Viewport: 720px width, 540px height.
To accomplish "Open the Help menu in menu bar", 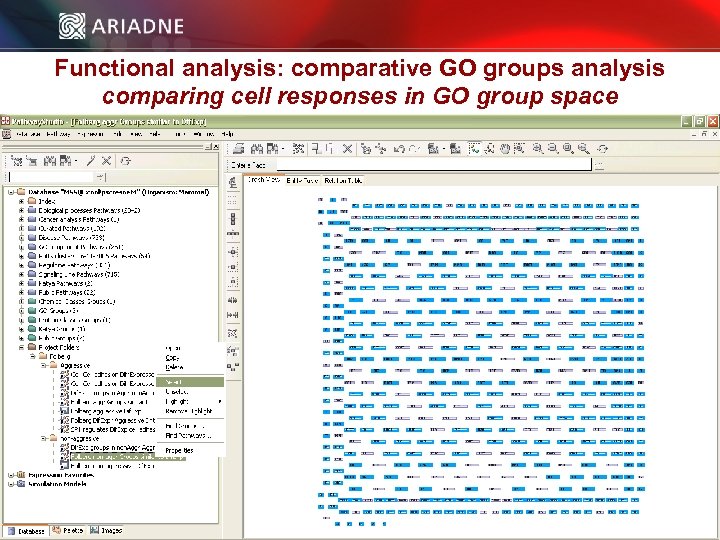I will tap(227, 134).
